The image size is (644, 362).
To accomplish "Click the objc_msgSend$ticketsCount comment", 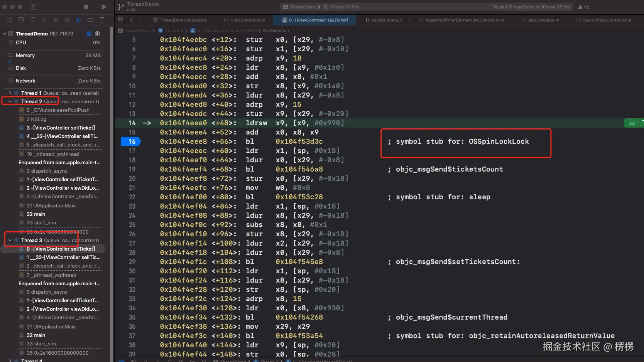I will (x=445, y=169).
